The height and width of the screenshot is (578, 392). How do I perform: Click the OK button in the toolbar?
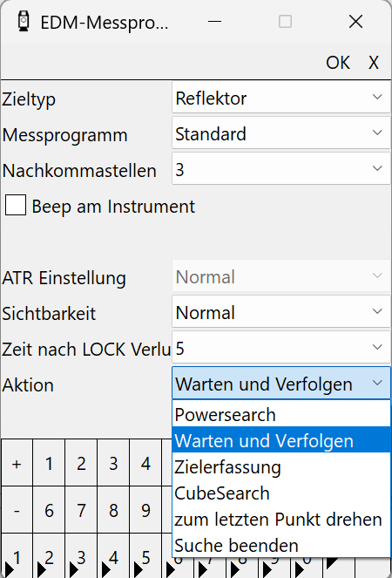(x=337, y=62)
